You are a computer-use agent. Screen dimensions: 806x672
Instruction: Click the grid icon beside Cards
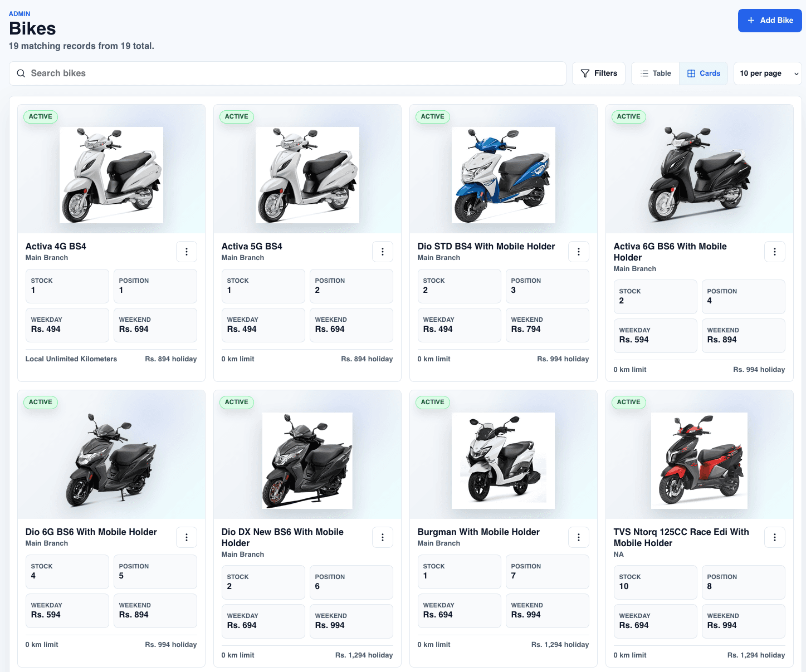click(691, 73)
